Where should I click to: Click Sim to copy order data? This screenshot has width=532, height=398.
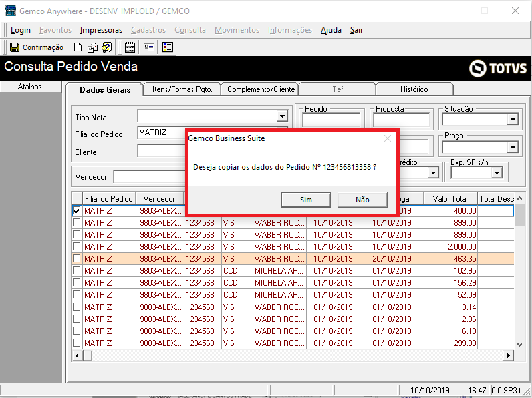pyautogui.click(x=306, y=200)
